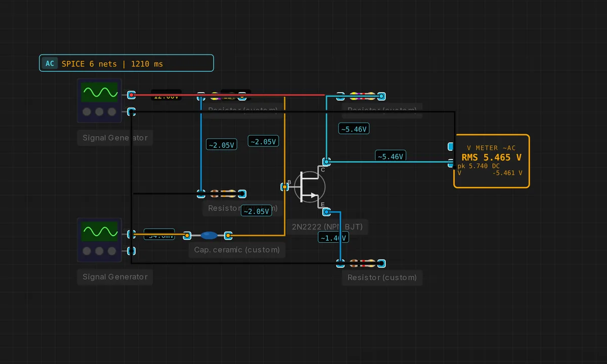Click the 'SPICE 6 nets | 1210 ms' status text
Image resolution: width=607 pixels, height=364 pixels.
[x=112, y=64]
